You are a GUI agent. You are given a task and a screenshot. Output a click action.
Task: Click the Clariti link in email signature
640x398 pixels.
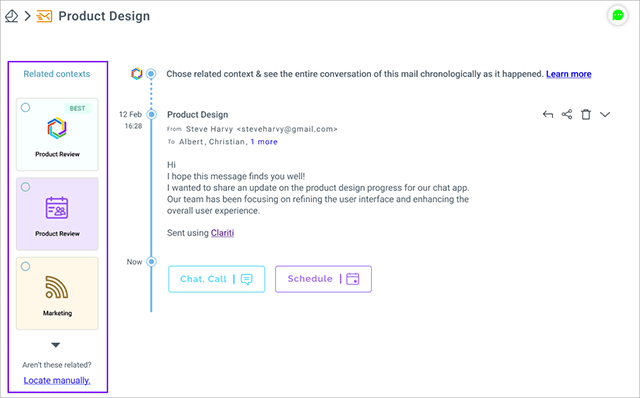click(x=222, y=233)
